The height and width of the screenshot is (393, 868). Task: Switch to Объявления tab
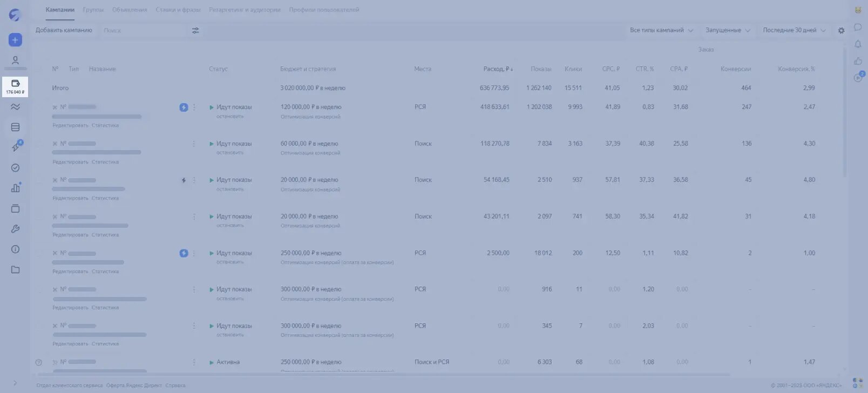coord(130,10)
